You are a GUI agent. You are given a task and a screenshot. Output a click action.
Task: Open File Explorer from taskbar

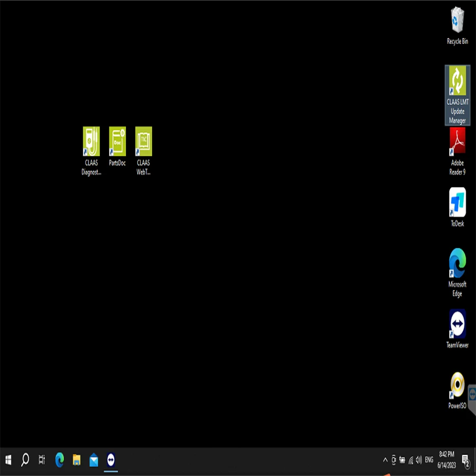pyautogui.click(x=77, y=460)
